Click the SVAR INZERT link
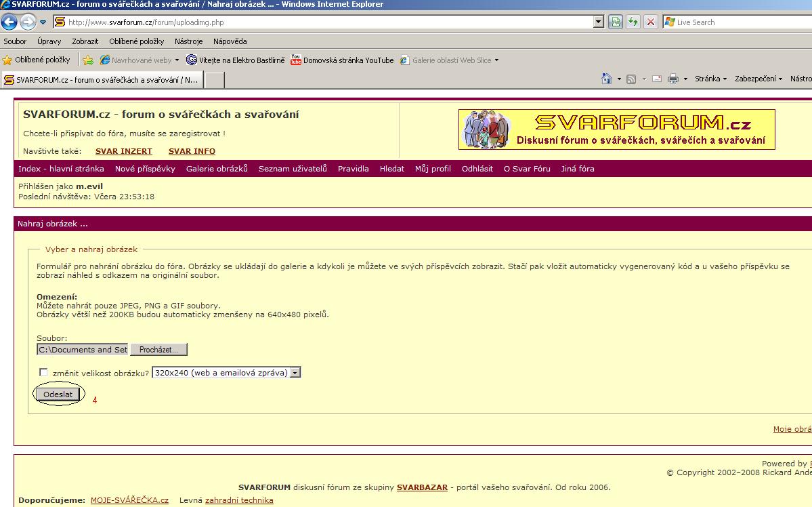This screenshot has width=812, height=507. (124, 151)
